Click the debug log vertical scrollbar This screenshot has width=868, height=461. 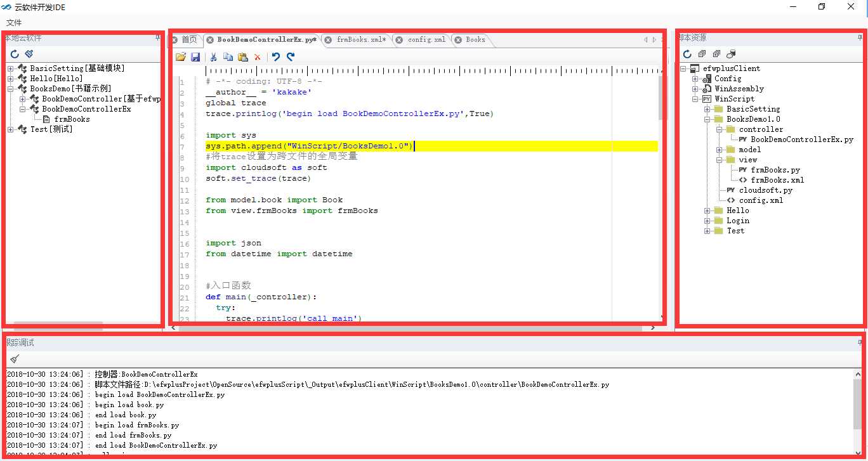tap(858, 406)
